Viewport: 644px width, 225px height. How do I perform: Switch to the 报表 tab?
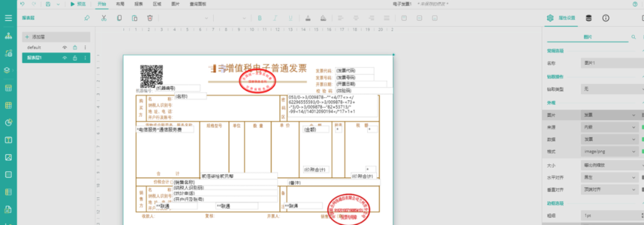[138, 4]
